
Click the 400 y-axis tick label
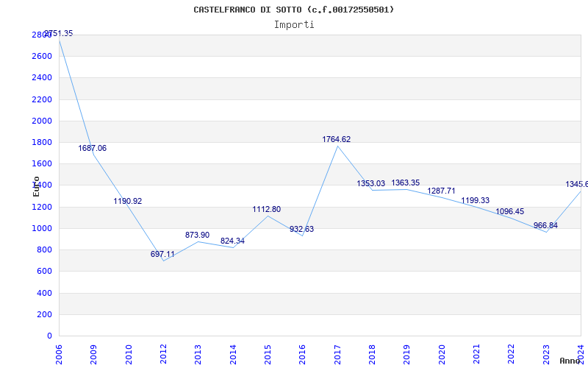coord(44,293)
